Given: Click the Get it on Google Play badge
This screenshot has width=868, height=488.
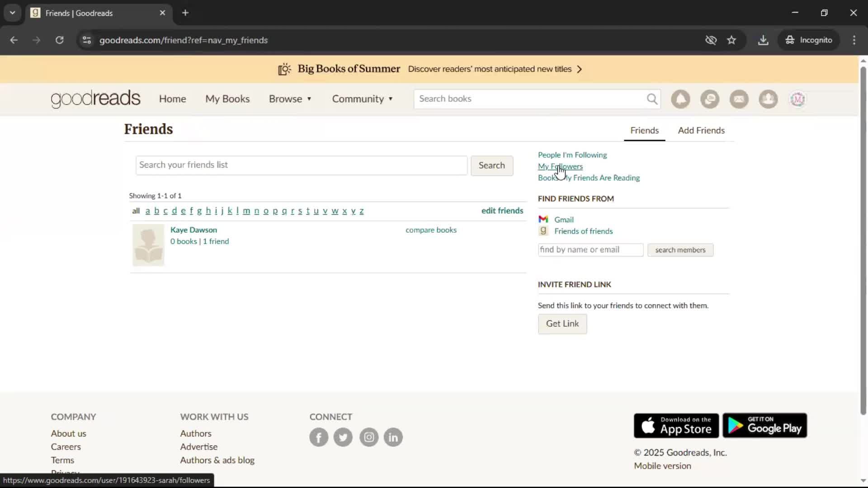Looking at the screenshot, I should (765, 426).
